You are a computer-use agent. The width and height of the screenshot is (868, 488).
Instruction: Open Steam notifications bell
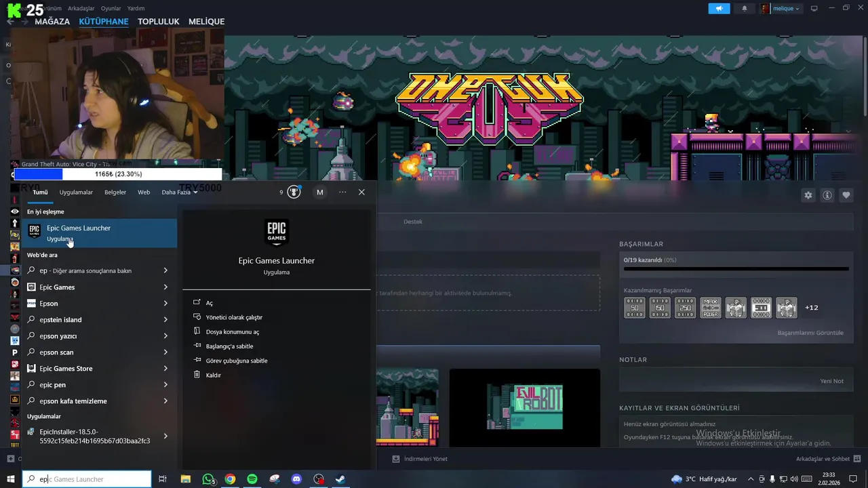tap(745, 8)
